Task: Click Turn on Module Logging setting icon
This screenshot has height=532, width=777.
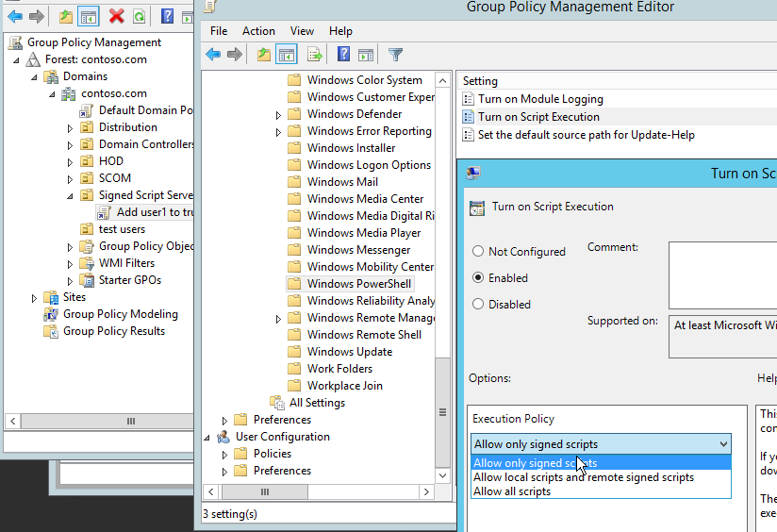Action: tap(468, 99)
